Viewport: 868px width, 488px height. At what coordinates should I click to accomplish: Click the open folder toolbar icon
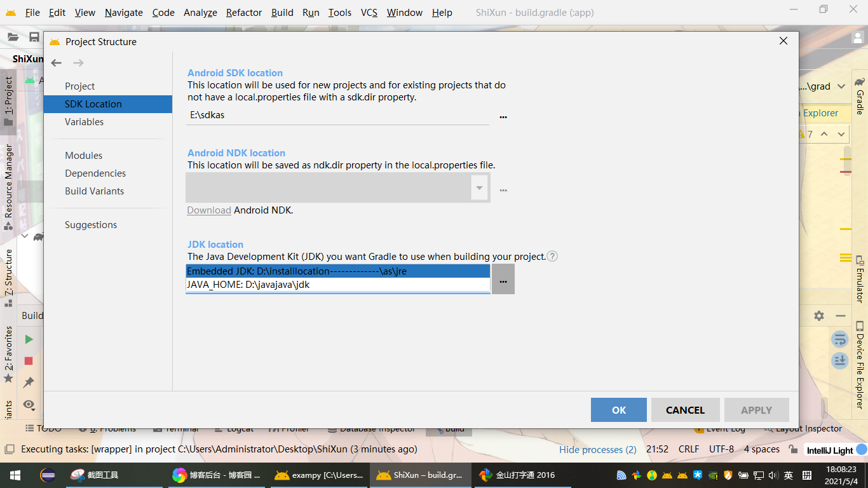pyautogui.click(x=13, y=37)
